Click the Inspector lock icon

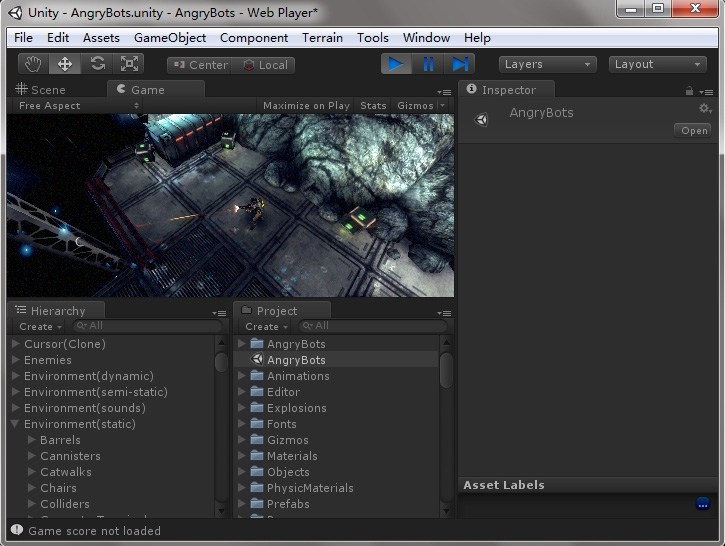coord(689,91)
